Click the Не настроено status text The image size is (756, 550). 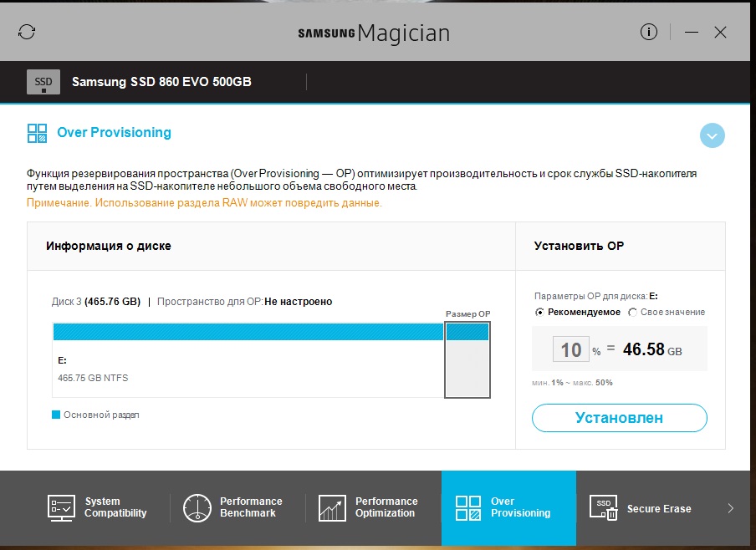tap(299, 302)
